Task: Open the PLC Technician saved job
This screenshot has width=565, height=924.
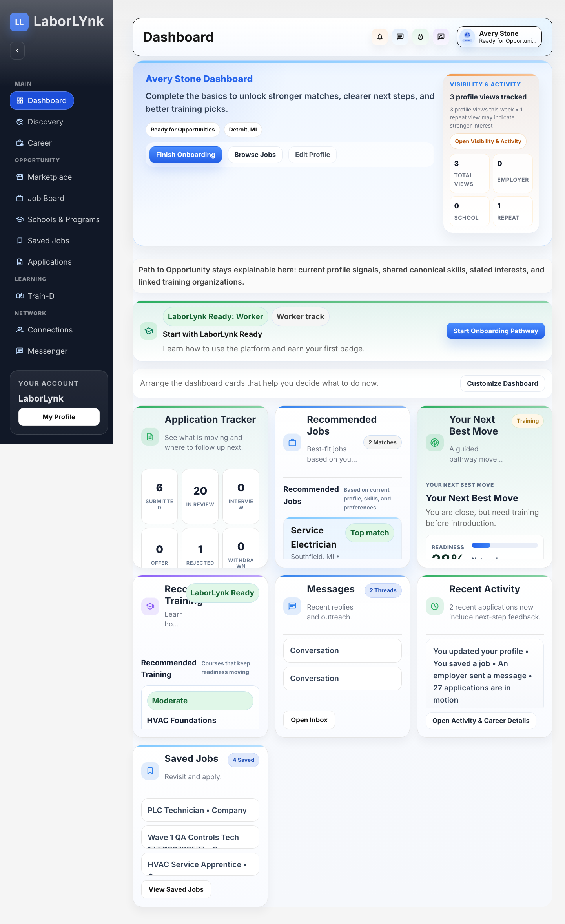Action: (x=200, y=810)
